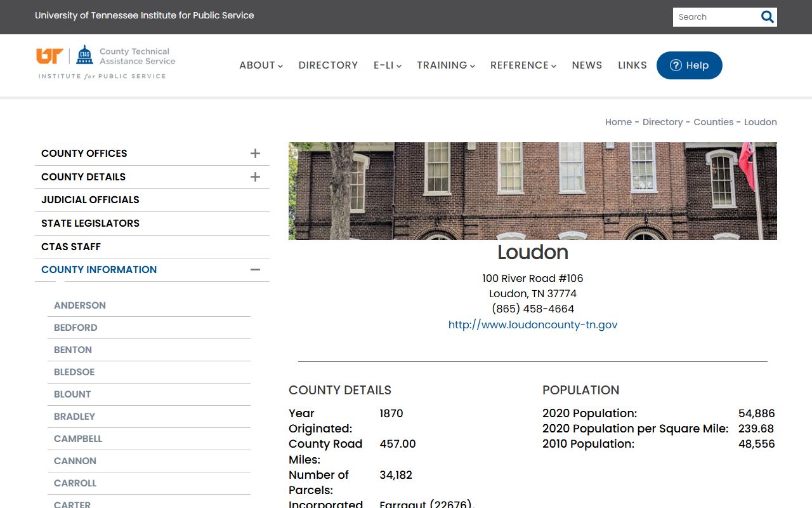Select BEDFORD county in list
Image resolution: width=812 pixels, height=508 pixels.
[x=75, y=328]
